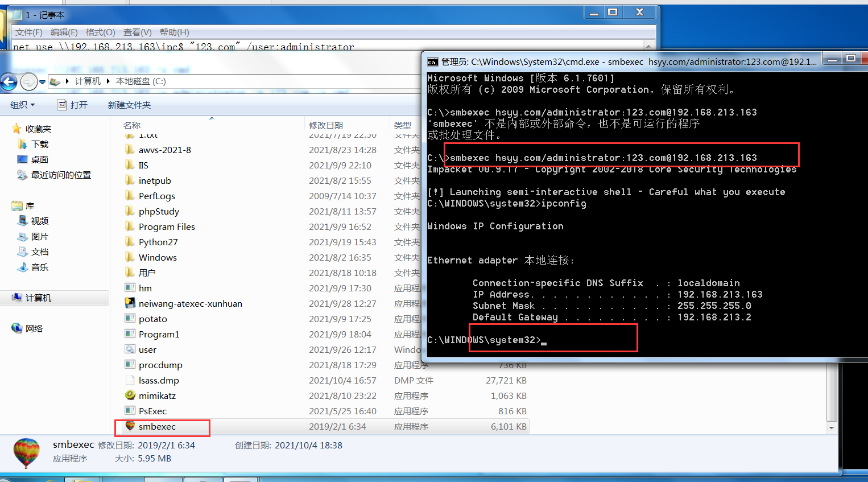Viewport: 868px width, 482px height.
Task: Click the 新建文件夹 button
Action: tap(129, 105)
